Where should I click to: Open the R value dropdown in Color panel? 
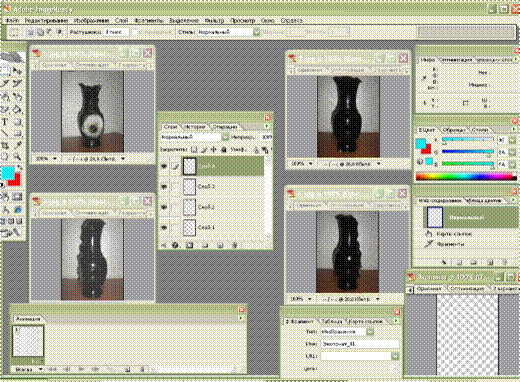(512, 140)
